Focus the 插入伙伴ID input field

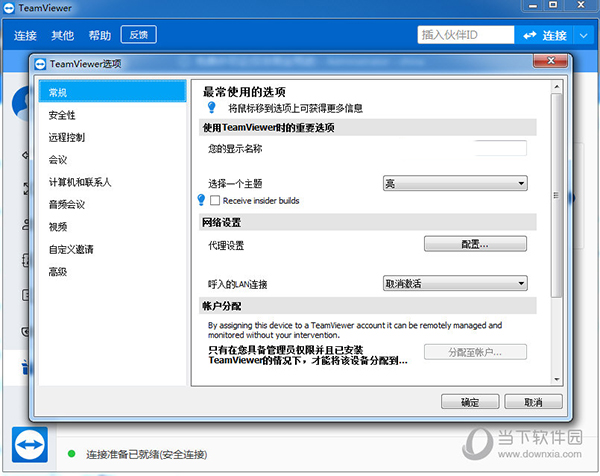(x=465, y=35)
